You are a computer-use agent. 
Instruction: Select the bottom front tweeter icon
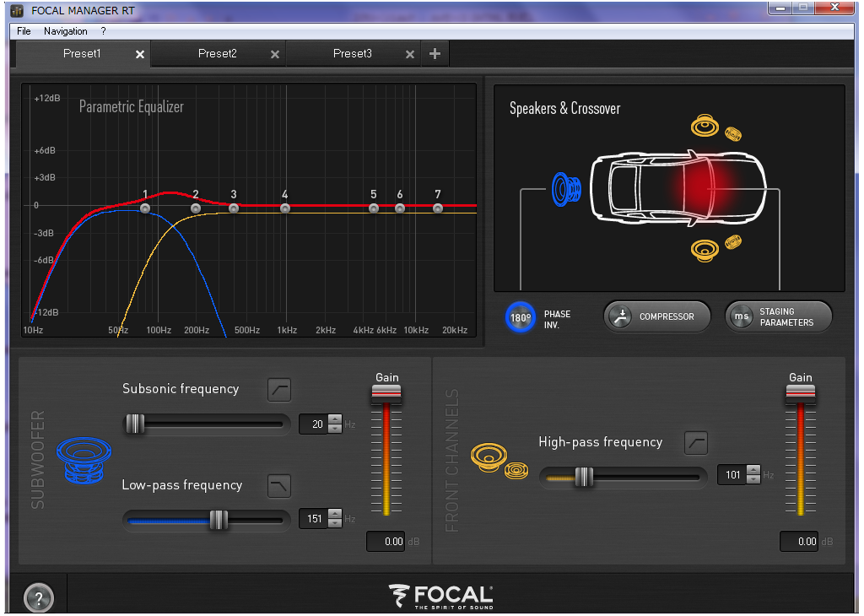click(733, 241)
